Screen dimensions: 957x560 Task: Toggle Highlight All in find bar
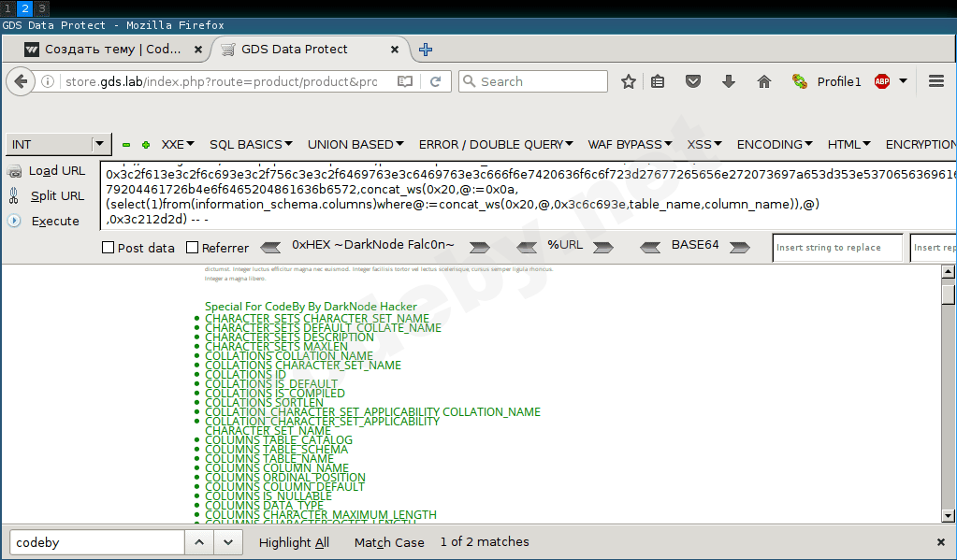(294, 542)
